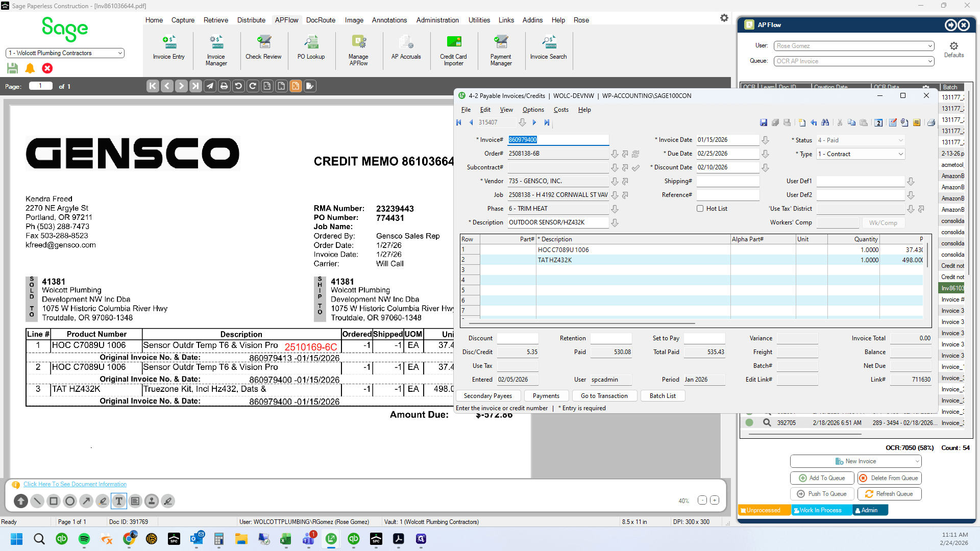Open the Due Date lookup arrow

(765, 154)
